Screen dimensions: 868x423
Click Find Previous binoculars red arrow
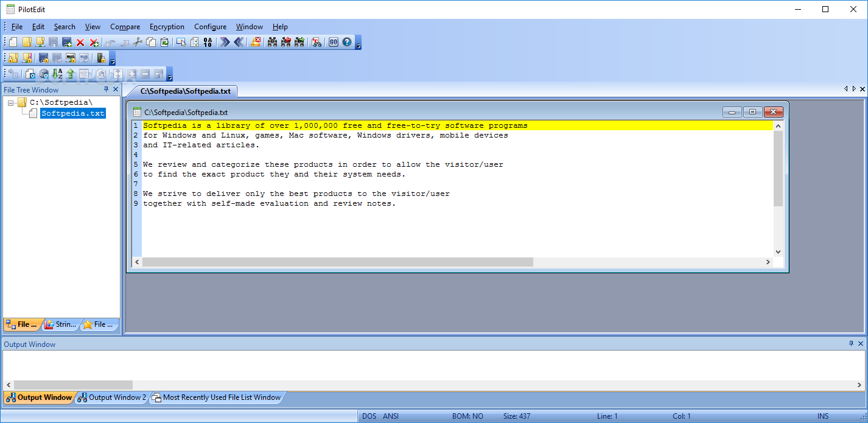285,42
